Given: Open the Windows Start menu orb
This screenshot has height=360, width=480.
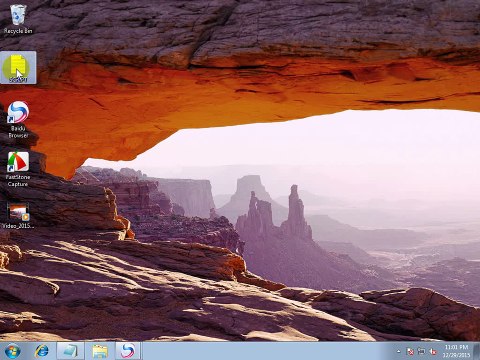Looking at the screenshot, I should tap(13, 351).
